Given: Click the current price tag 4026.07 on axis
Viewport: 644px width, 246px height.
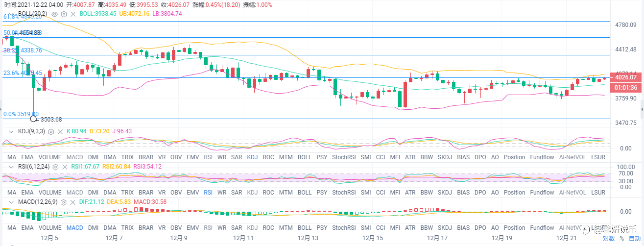Looking at the screenshot, I should click(626, 77).
